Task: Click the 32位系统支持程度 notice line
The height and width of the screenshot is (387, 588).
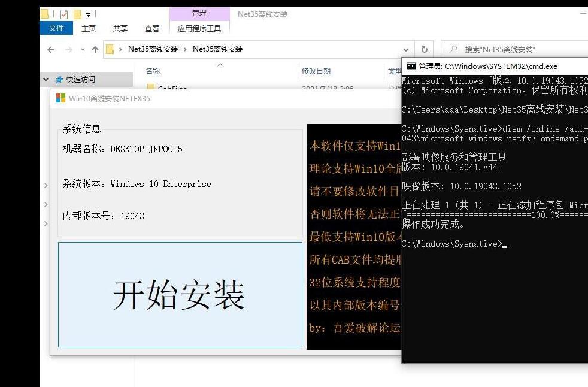Action: click(x=355, y=282)
